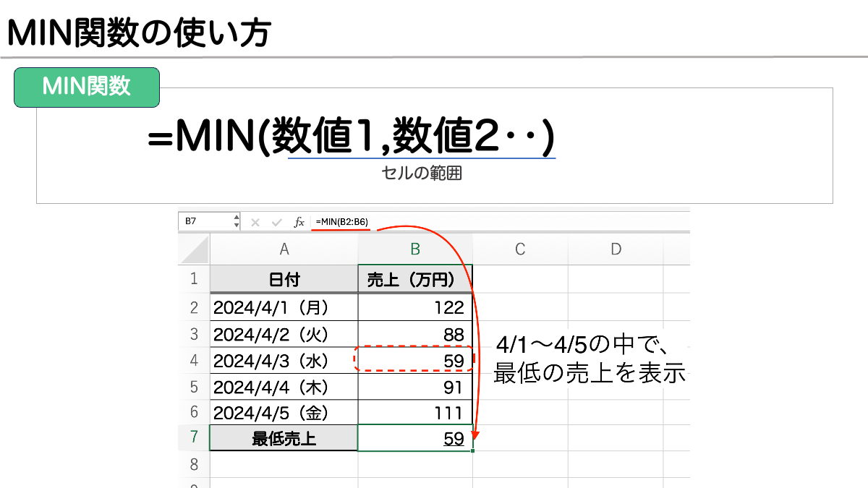Select column header D
The width and height of the screenshot is (868, 488).
pyautogui.click(x=616, y=248)
